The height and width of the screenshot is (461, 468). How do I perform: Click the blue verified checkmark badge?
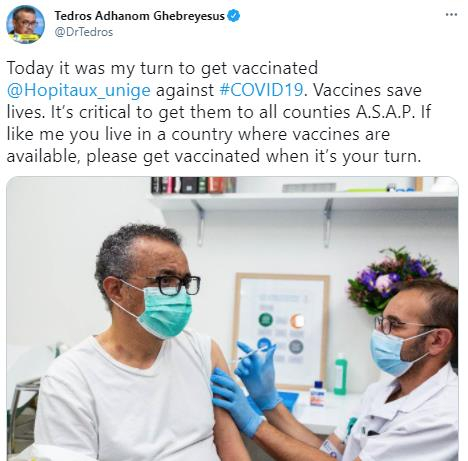tap(233, 16)
